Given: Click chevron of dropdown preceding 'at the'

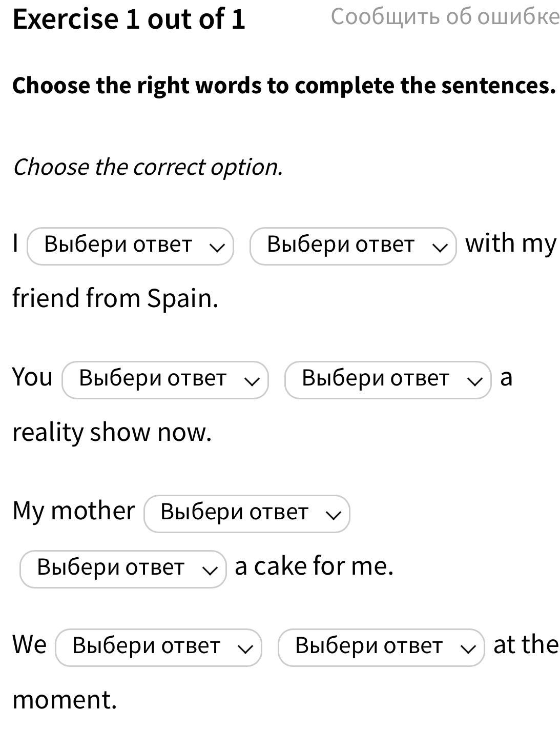Looking at the screenshot, I should 468,648.
